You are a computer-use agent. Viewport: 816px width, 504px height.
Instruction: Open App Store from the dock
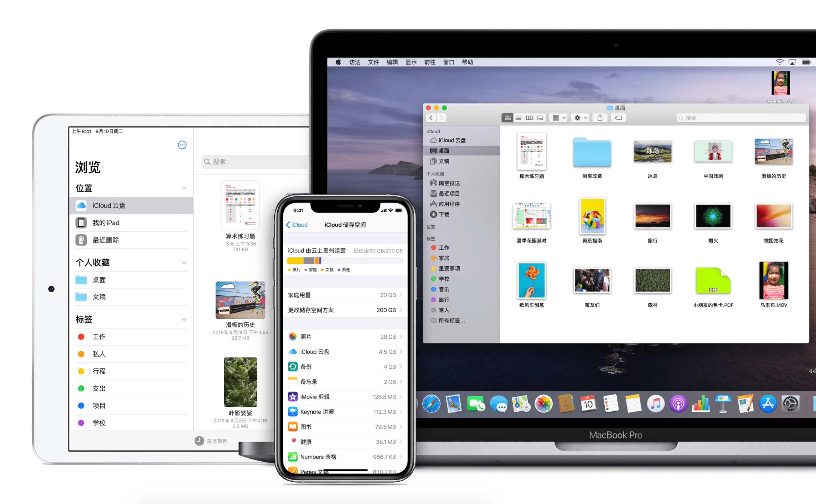(x=768, y=404)
